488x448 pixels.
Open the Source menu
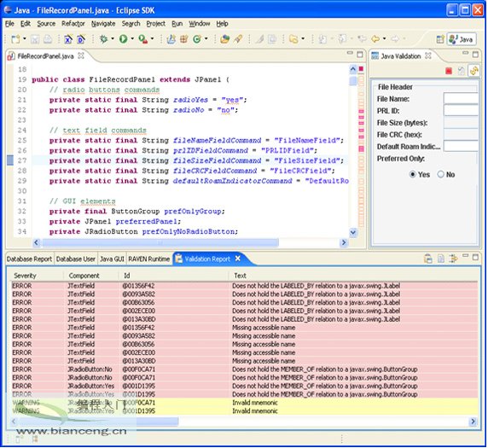click(x=46, y=24)
